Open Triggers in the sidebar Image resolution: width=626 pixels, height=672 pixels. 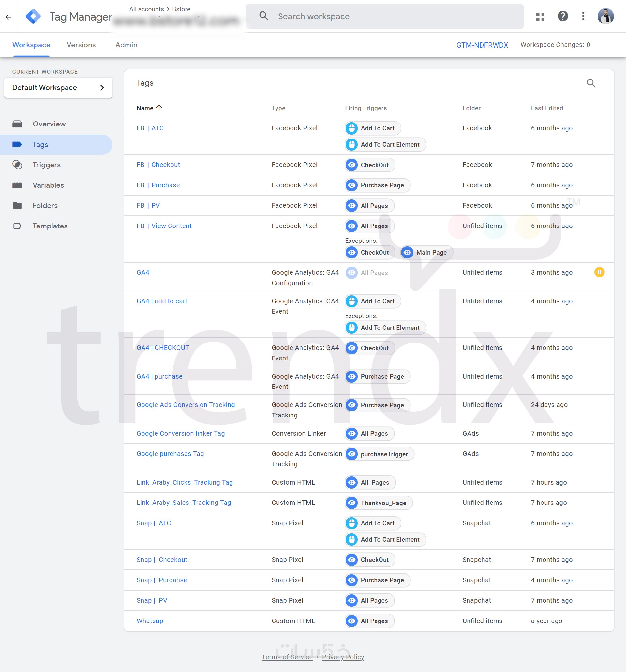click(x=46, y=165)
